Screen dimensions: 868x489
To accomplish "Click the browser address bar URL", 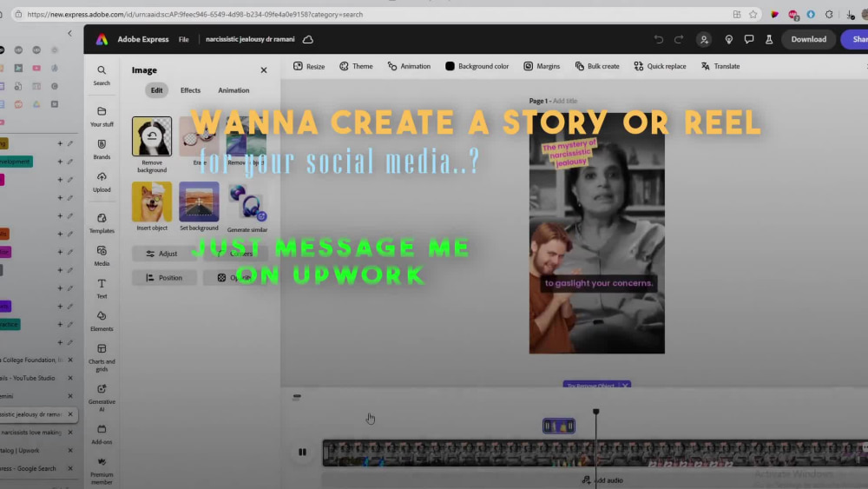I will (x=194, y=15).
